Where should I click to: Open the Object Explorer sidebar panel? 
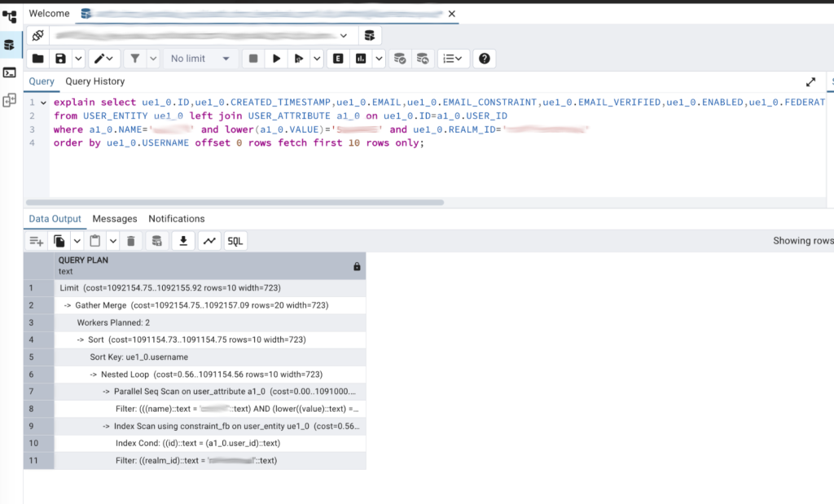pos(10,16)
